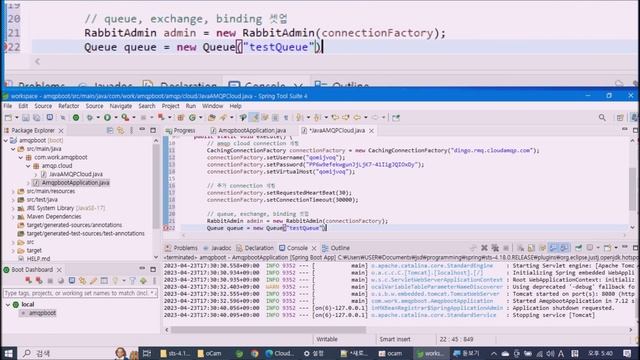The image size is (640, 360).
Task: Click the Save All toolbar icon
Action: coord(36,118)
